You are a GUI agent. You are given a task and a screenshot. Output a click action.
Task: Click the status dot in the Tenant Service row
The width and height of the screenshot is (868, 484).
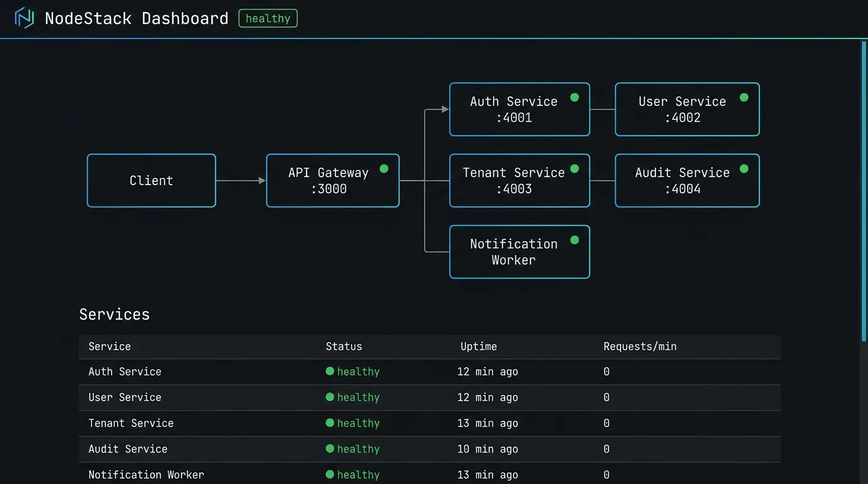(330, 423)
